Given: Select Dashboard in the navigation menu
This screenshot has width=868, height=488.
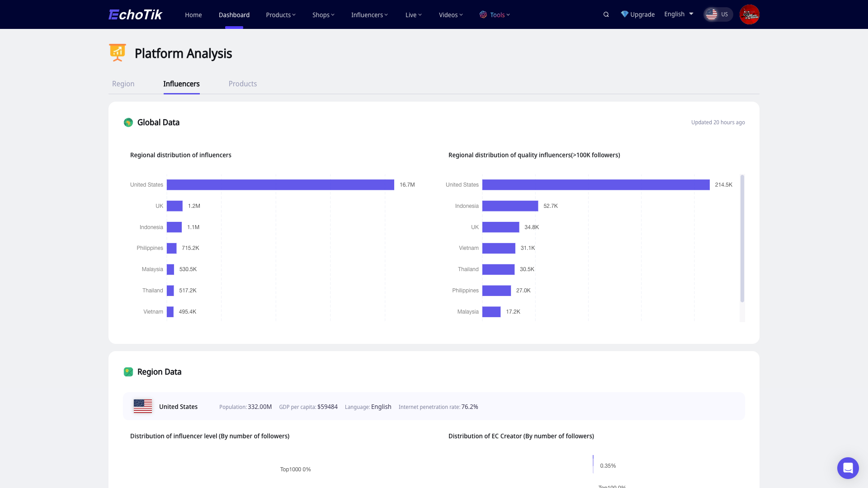Looking at the screenshot, I should [x=234, y=14].
